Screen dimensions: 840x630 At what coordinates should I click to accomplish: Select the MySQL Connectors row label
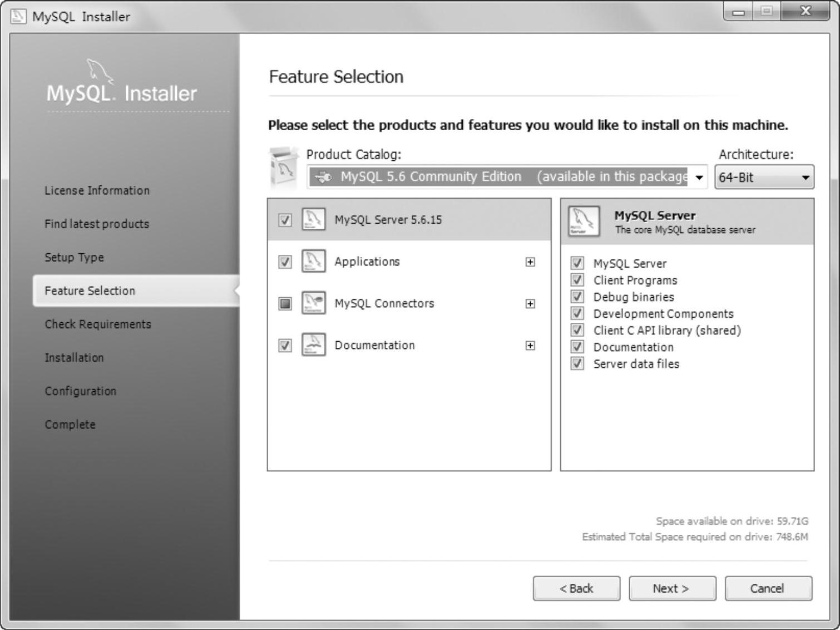point(384,303)
